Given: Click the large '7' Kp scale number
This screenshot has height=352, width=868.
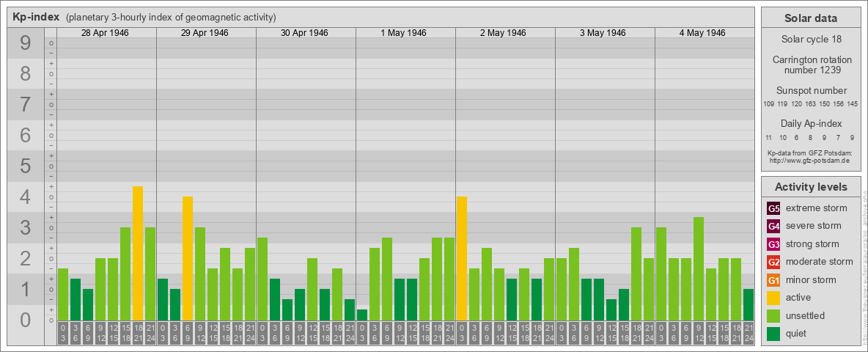Looking at the screenshot, I should click(x=25, y=105).
